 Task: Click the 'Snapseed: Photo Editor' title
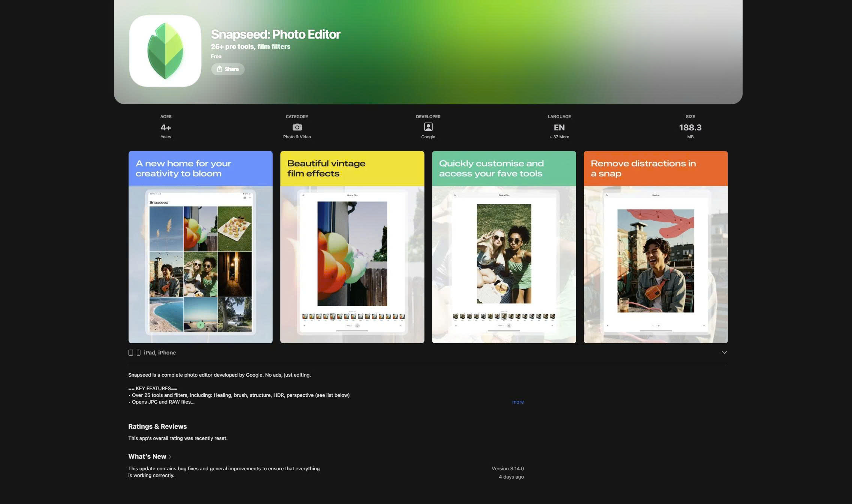(x=276, y=34)
